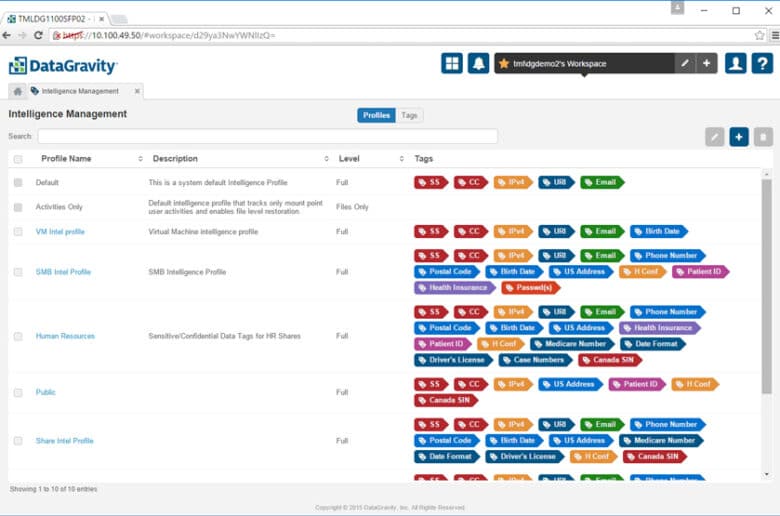Click the Activities Only profile name
Viewport: 780px width, 516px height.
pyautogui.click(x=59, y=206)
